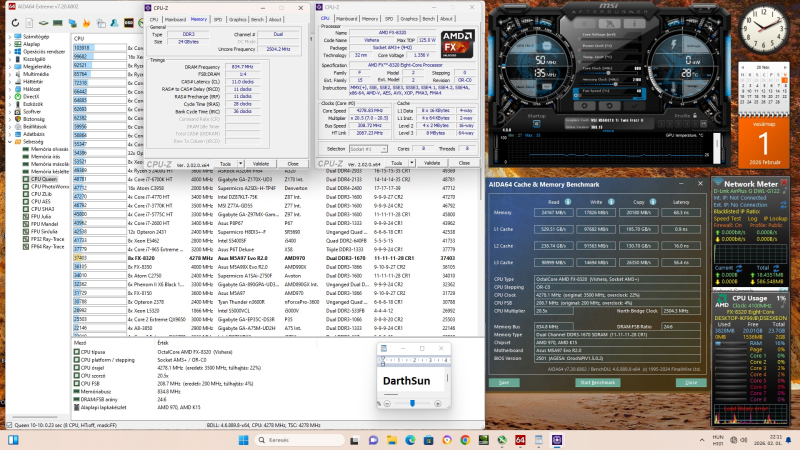Click the AIDA64 refresh toolbar icon
The height and width of the screenshot is (450, 800).
coord(15,23)
